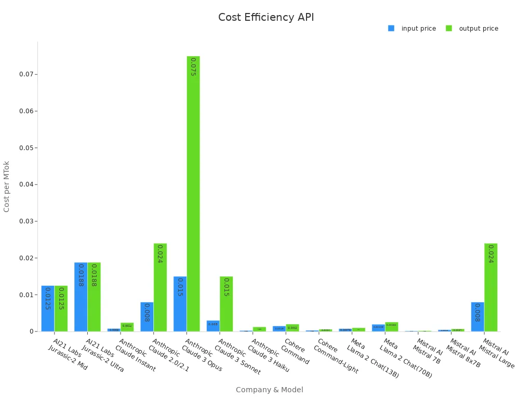
Task: Select the green Llama 2 Chat(13B) output bar
Action: (358, 330)
